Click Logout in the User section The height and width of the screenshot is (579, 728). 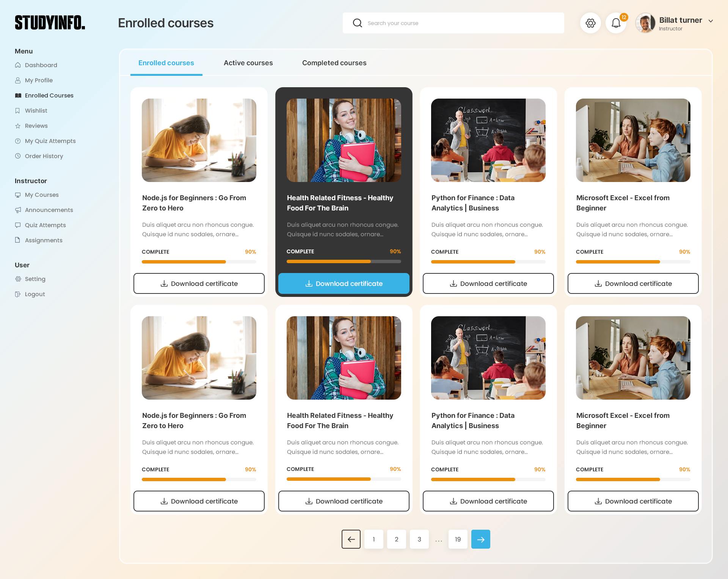click(35, 294)
